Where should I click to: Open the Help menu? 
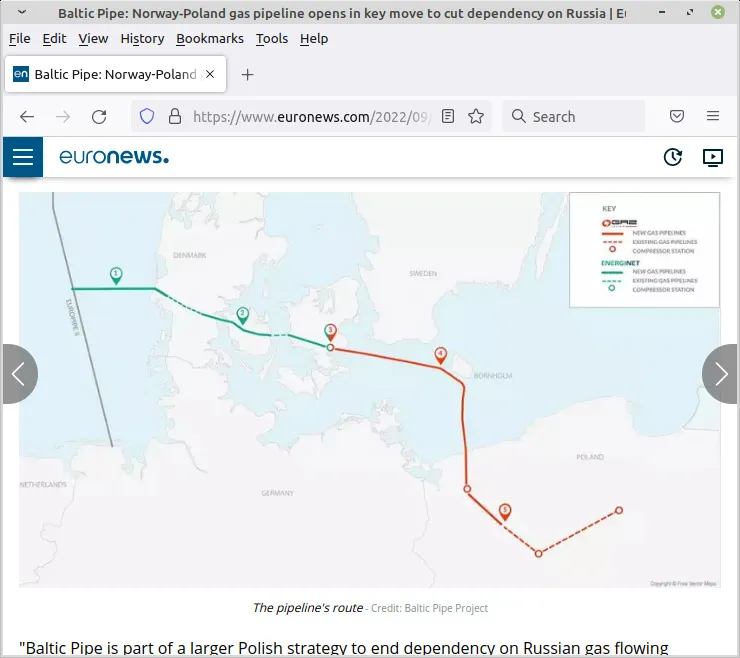pyautogui.click(x=314, y=39)
